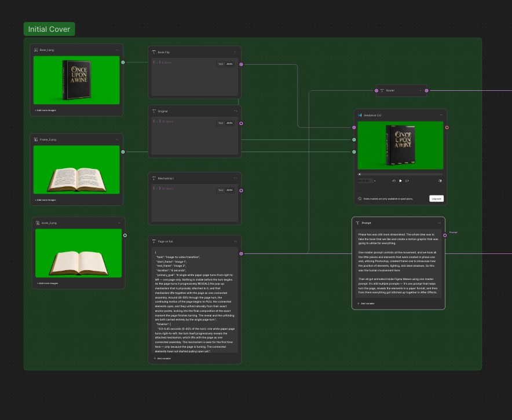Viewport: 512px width, 420px height.
Task: Click the Book_1.png image output port
Action: point(123,62)
